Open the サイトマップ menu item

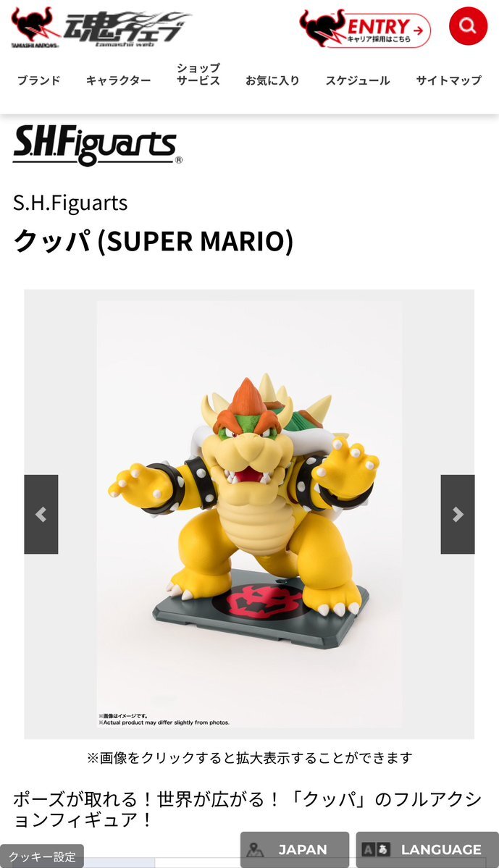pyautogui.click(x=448, y=80)
